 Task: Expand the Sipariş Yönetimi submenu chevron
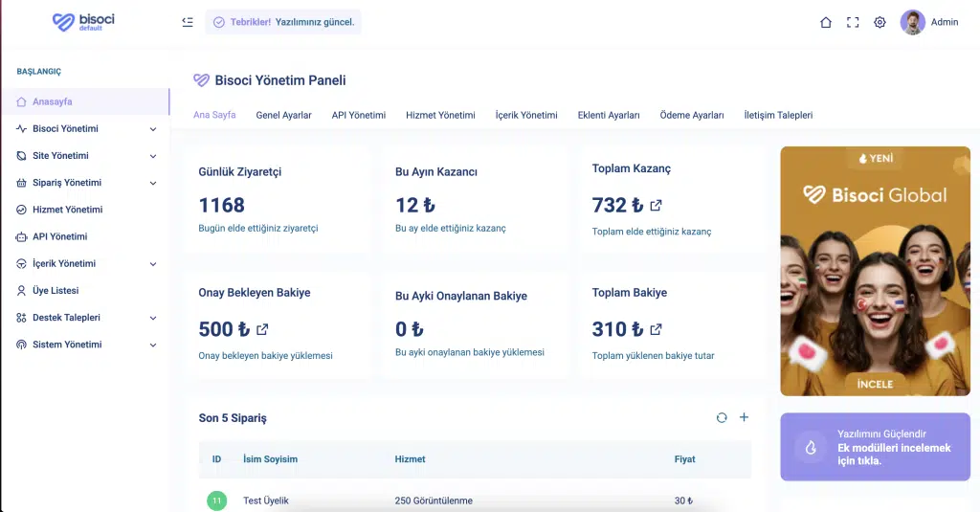pyautogui.click(x=153, y=183)
